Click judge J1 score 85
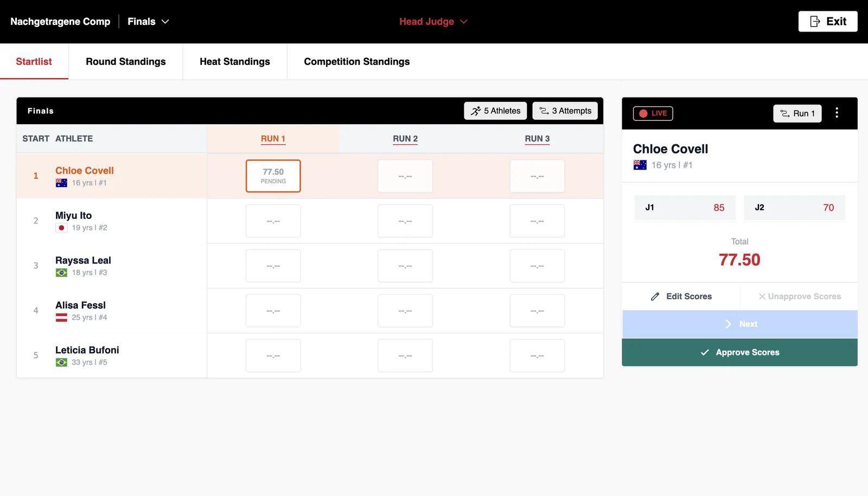This screenshot has width=868, height=496. (685, 208)
